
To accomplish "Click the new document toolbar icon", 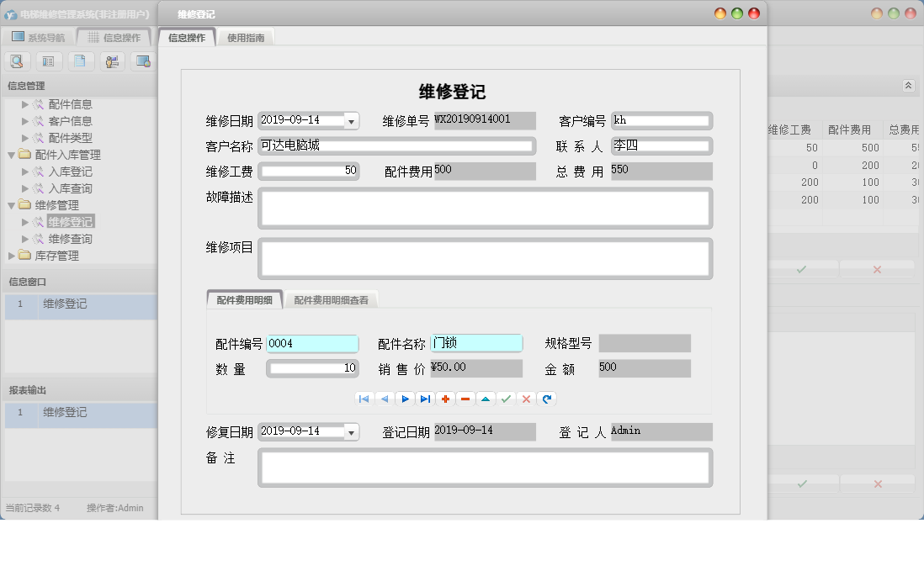I will pos(81,61).
